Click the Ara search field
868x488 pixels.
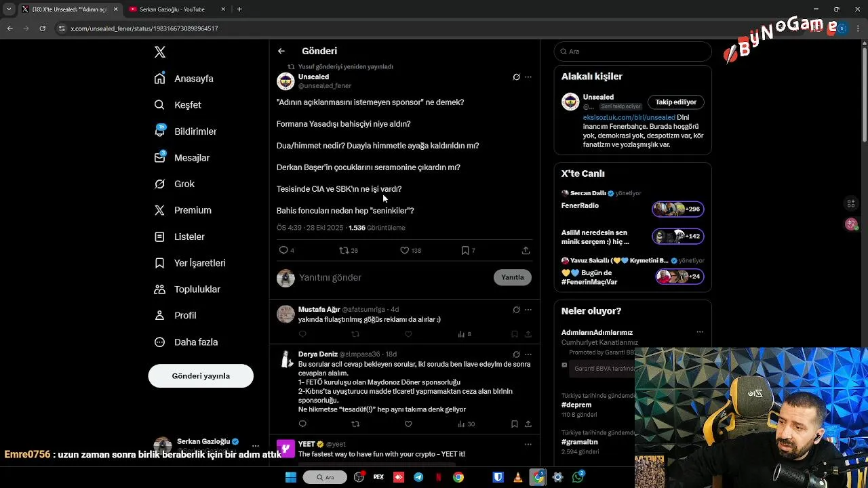pos(633,52)
